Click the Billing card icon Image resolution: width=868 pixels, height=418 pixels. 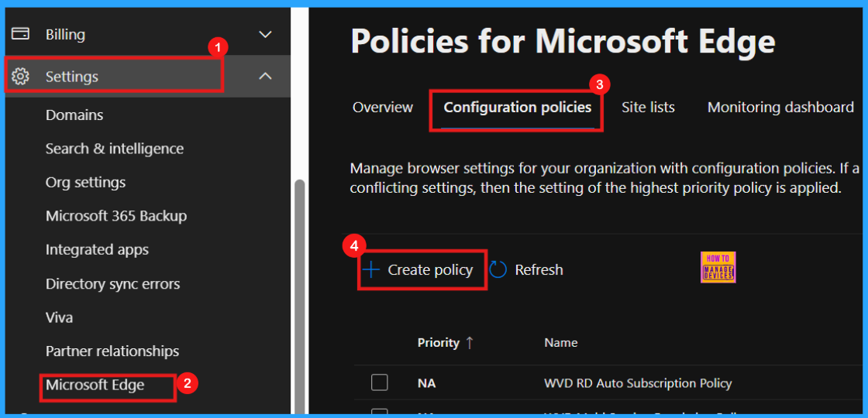point(20,34)
